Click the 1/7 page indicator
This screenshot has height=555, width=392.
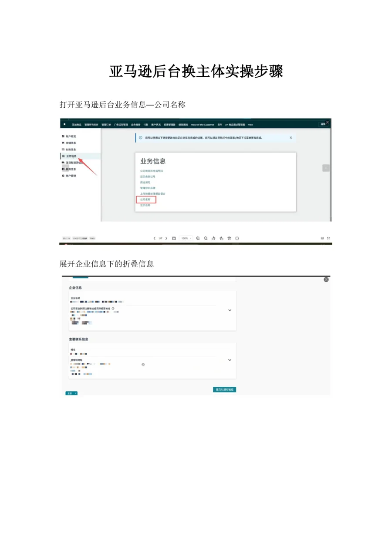(x=160, y=238)
